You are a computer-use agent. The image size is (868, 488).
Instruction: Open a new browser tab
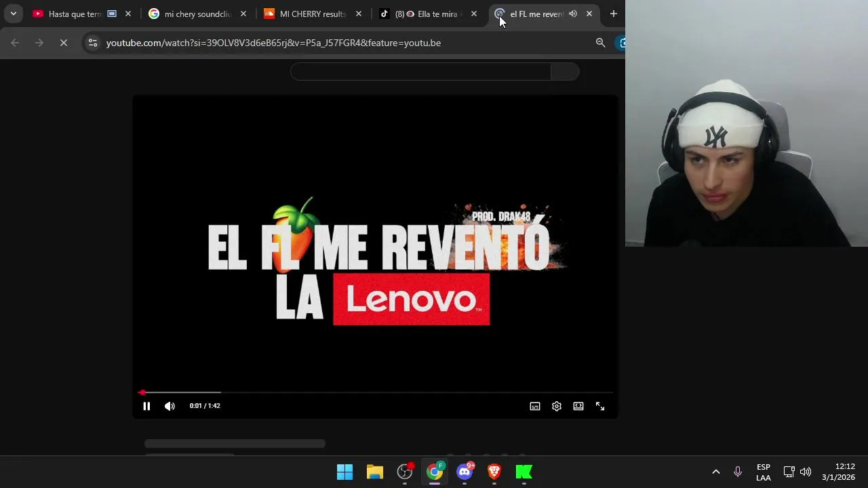614,14
